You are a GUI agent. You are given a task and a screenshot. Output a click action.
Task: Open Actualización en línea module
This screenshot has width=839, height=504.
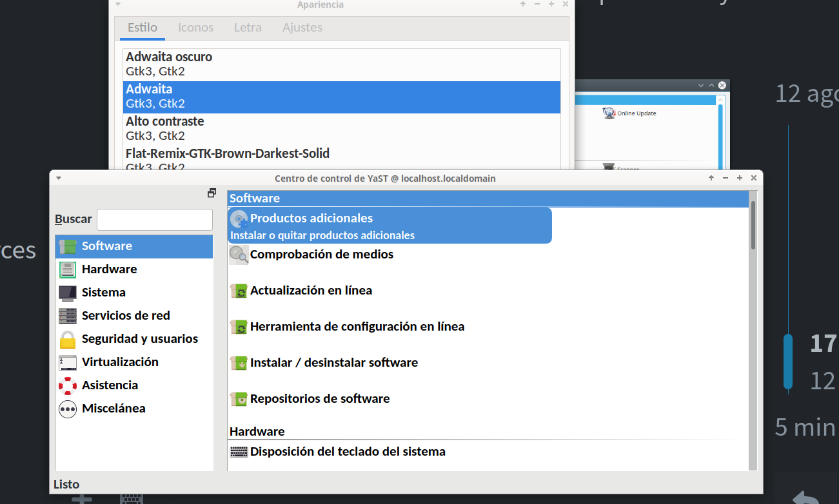tap(311, 291)
